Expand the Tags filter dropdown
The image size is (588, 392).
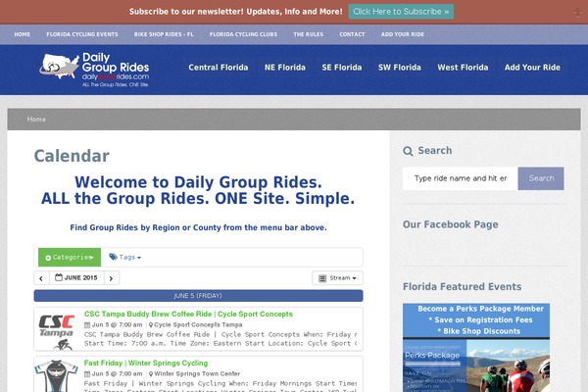click(x=124, y=257)
